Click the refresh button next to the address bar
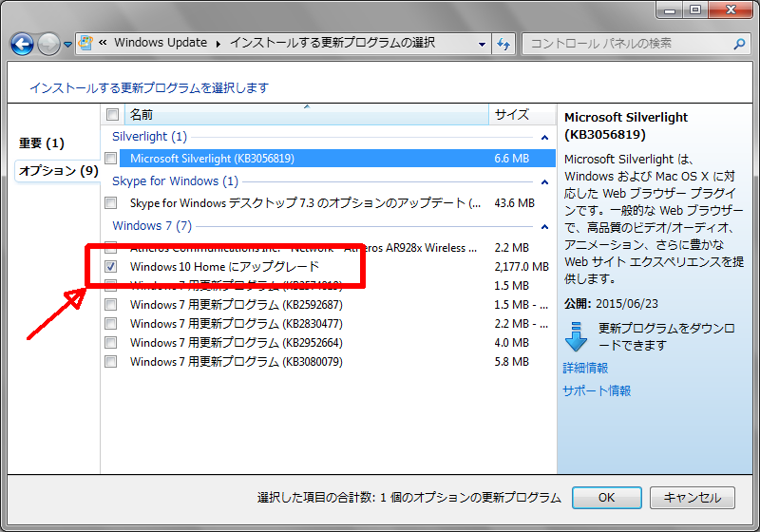760x532 pixels. 503,44
